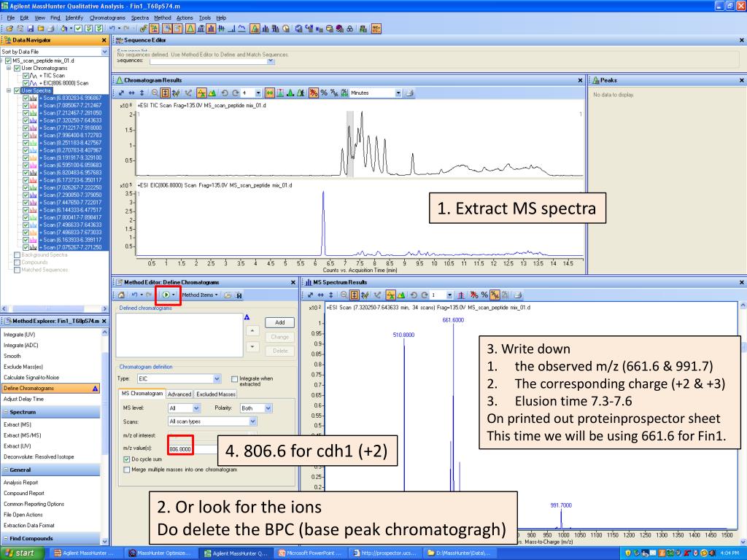
Task: Switch to the Excluded Masses tab
Action: click(x=216, y=394)
